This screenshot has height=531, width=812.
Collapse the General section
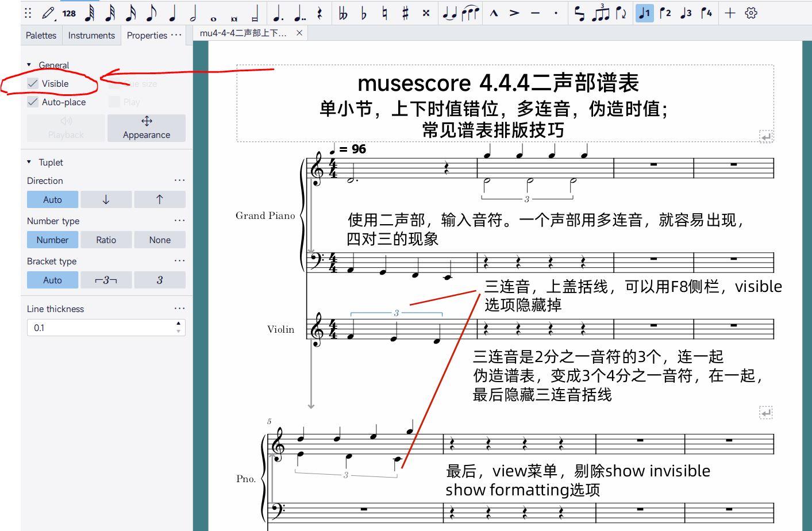point(29,65)
